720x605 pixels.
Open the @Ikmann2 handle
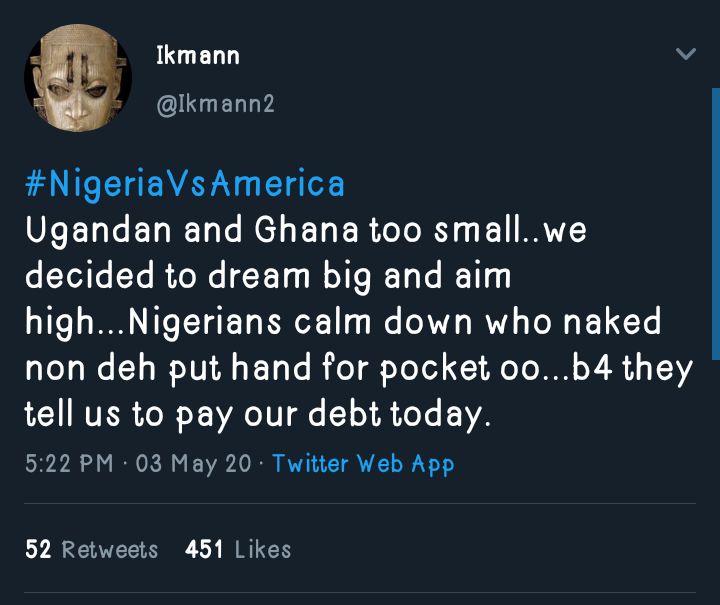(x=215, y=103)
